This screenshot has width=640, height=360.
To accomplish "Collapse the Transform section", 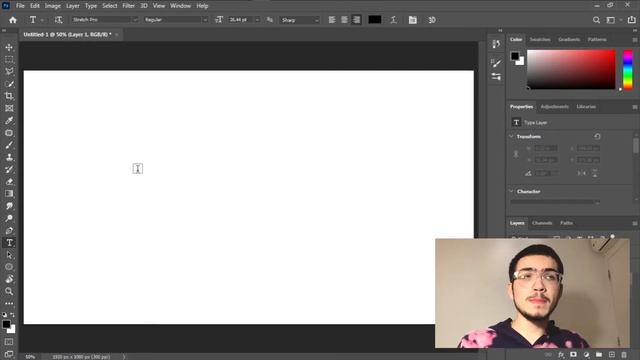I will pyautogui.click(x=511, y=136).
